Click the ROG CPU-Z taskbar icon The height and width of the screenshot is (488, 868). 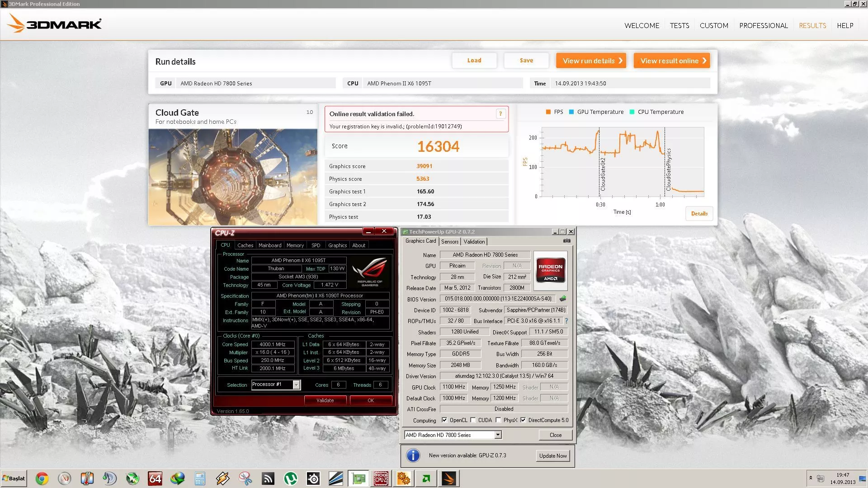point(381,479)
